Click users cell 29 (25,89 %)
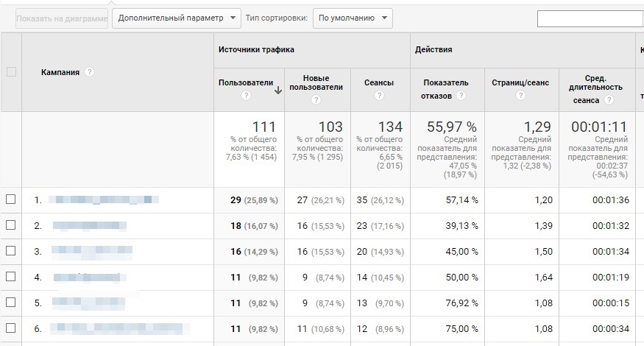This screenshot has width=644, height=346. click(254, 200)
